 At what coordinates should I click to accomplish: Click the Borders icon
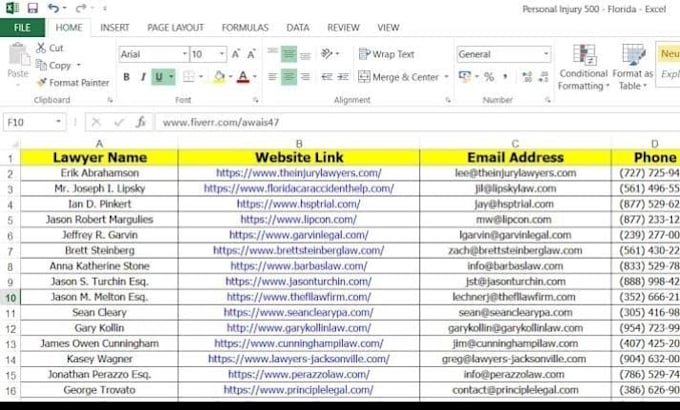pyautogui.click(x=189, y=77)
